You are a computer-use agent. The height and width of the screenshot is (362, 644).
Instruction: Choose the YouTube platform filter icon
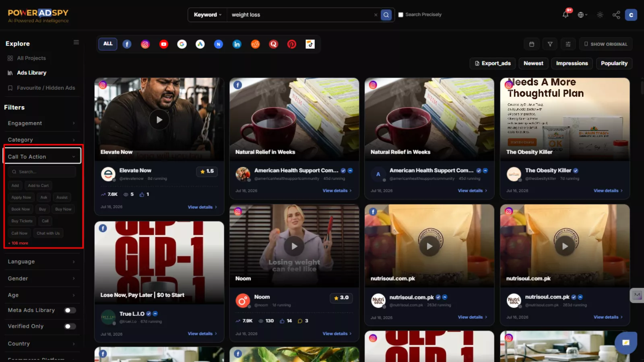[x=163, y=44]
